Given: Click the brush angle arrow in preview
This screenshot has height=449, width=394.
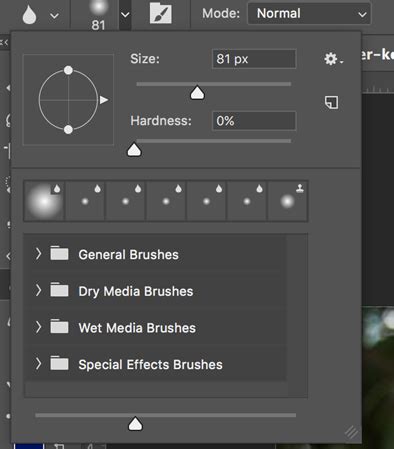Looking at the screenshot, I should pyautogui.click(x=104, y=100).
